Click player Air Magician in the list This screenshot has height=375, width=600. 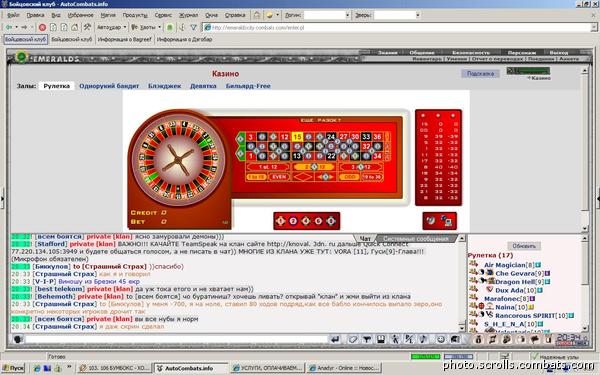click(x=505, y=265)
